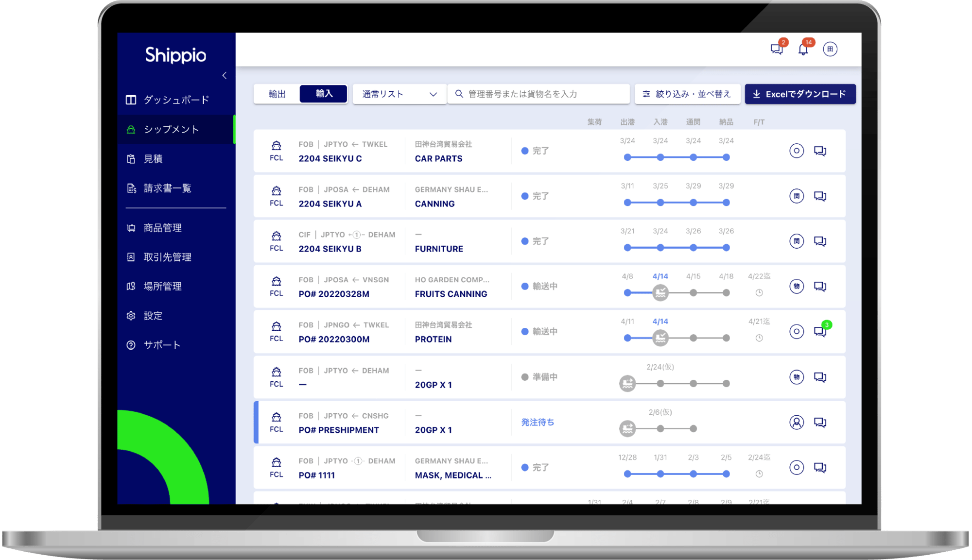Click the circular status icon on CANNING row
The image size is (972, 560).
pos(796,196)
